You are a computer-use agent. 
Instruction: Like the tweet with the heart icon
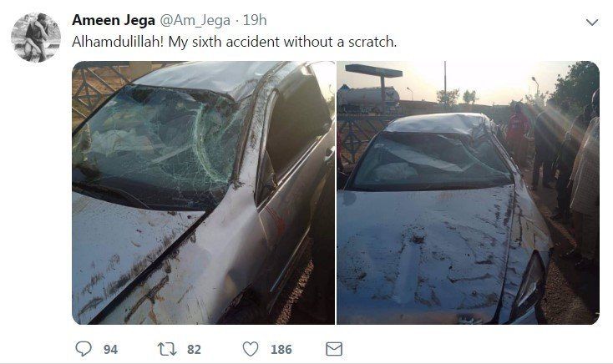pos(251,349)
